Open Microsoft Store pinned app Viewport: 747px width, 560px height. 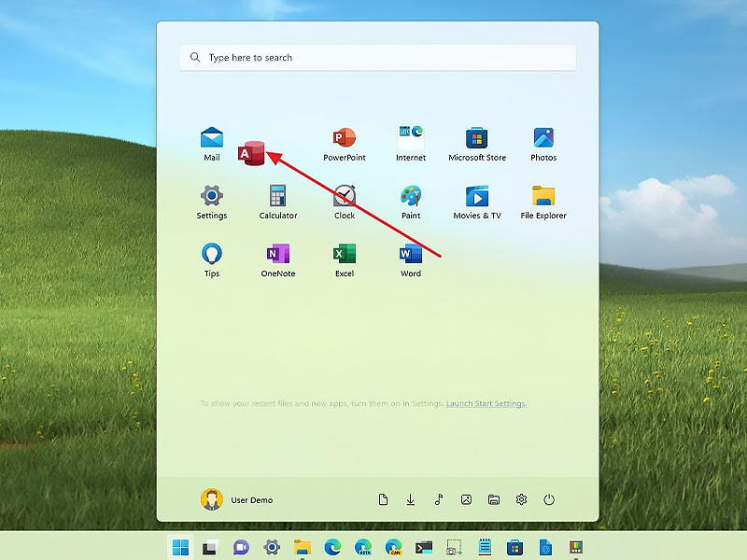[477, 145]
